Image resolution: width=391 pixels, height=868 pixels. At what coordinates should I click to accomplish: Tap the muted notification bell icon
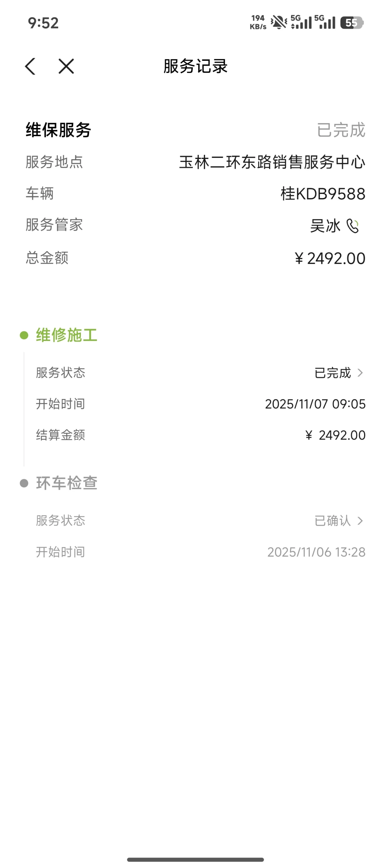(278, 23)
